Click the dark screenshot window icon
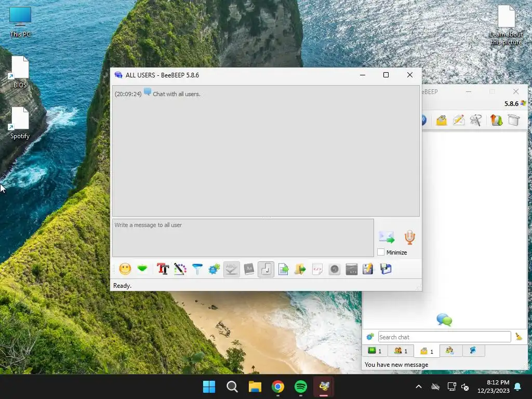 click(x=352, y=269)
